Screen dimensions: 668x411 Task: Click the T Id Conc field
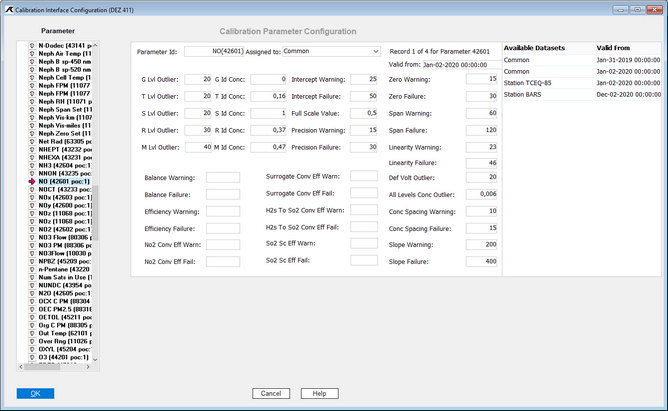[x=268, y=96]
